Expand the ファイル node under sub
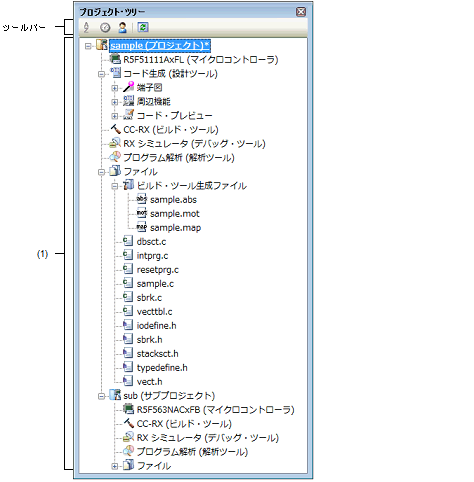 coord(115,466)
